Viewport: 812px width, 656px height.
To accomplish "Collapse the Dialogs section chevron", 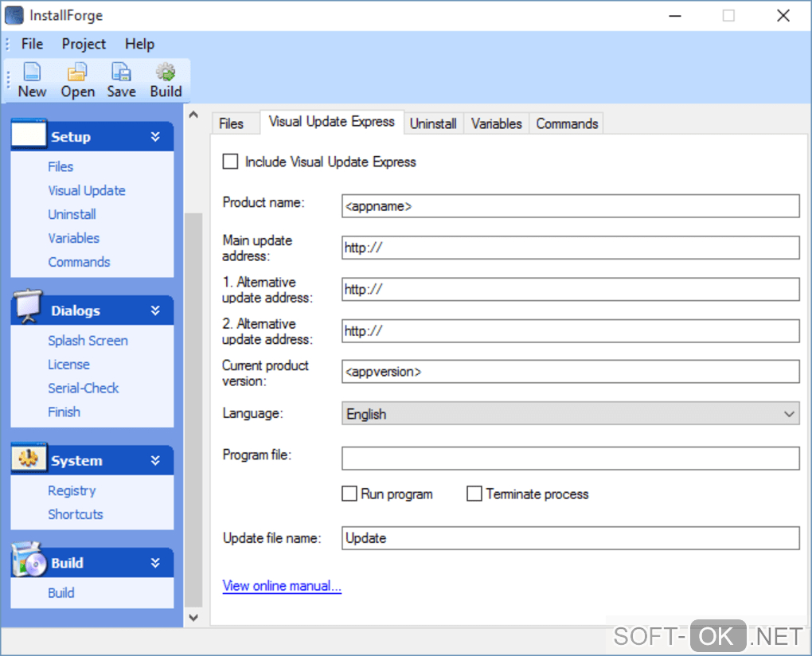I will (x=155, y=310).
